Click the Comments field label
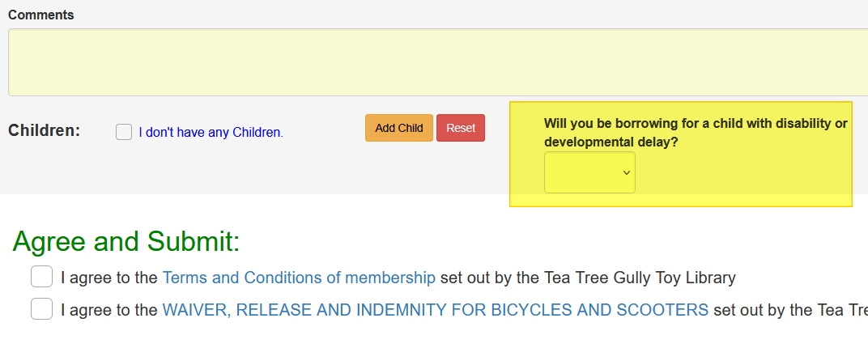This screenshot has width=868, height=348. click(x=40, y=15)
